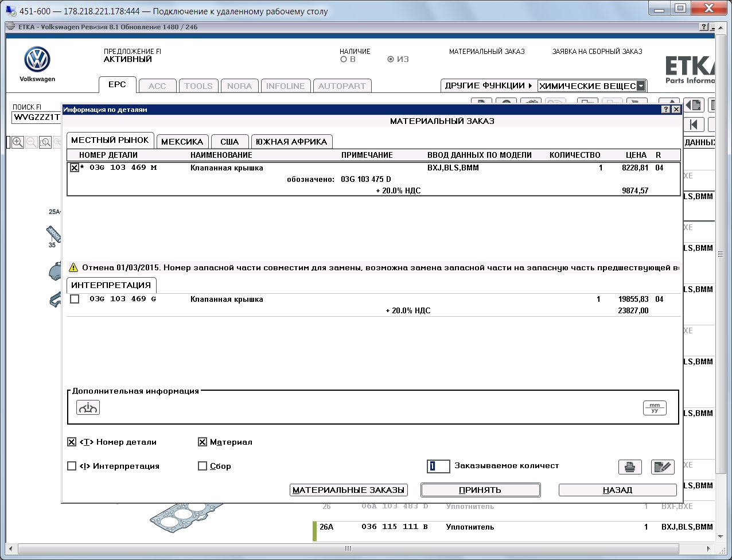The width and height of the screenshot is (732, 560).
Task: Click the Заказываемое количество quantity field
Action: pos(438,466)
